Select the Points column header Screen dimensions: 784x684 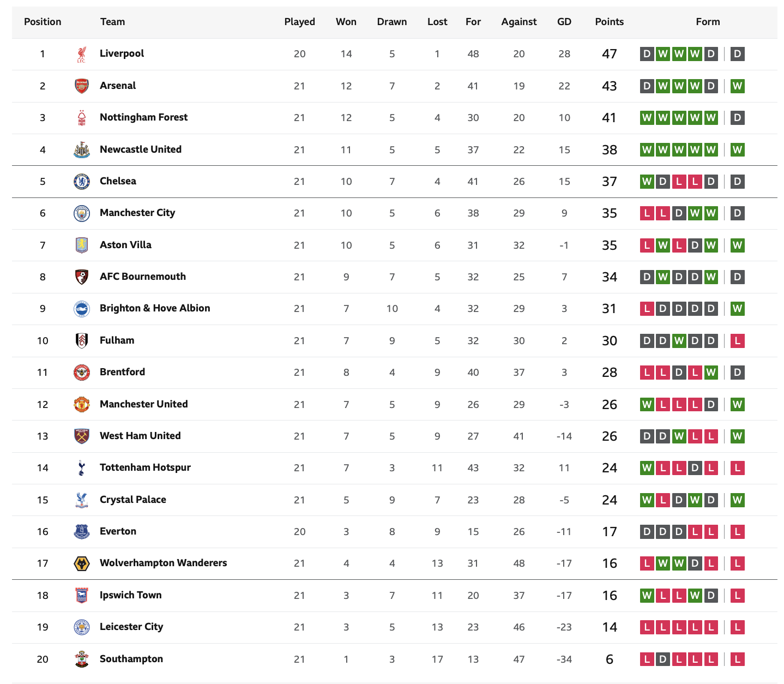pos(609,22)
